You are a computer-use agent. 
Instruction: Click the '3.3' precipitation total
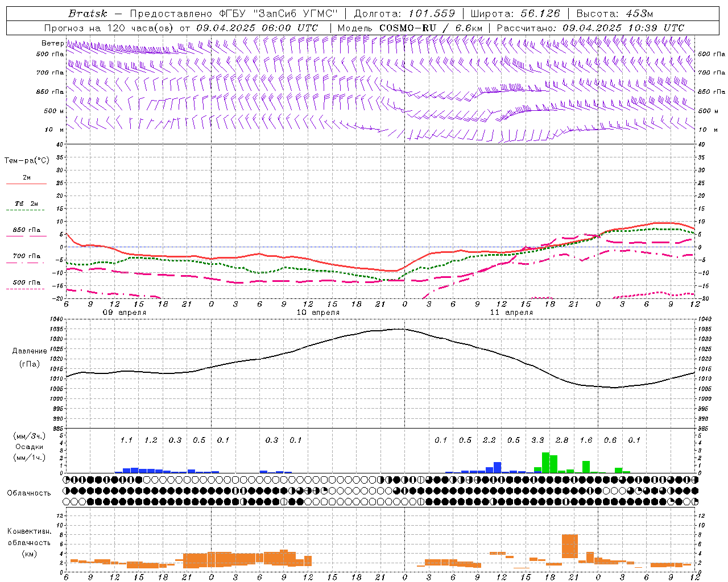537,440
